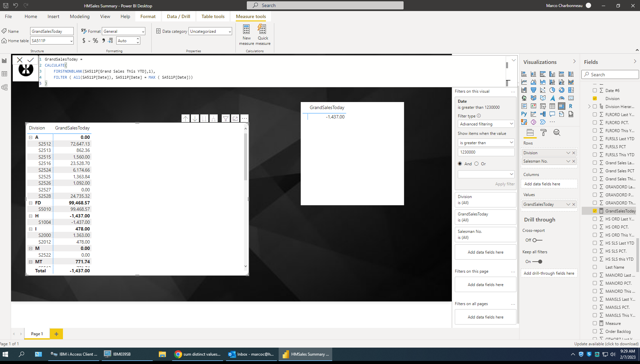Select the And radio button in filter
The height and width of the screenshot is (364, 640).
pyautogui.click(x=460, y=164)
